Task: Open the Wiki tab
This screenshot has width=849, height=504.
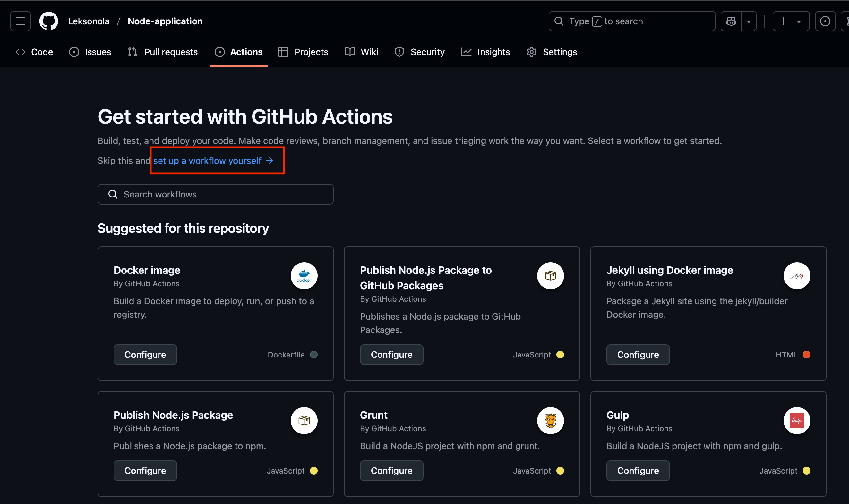Action: point(362,52)
